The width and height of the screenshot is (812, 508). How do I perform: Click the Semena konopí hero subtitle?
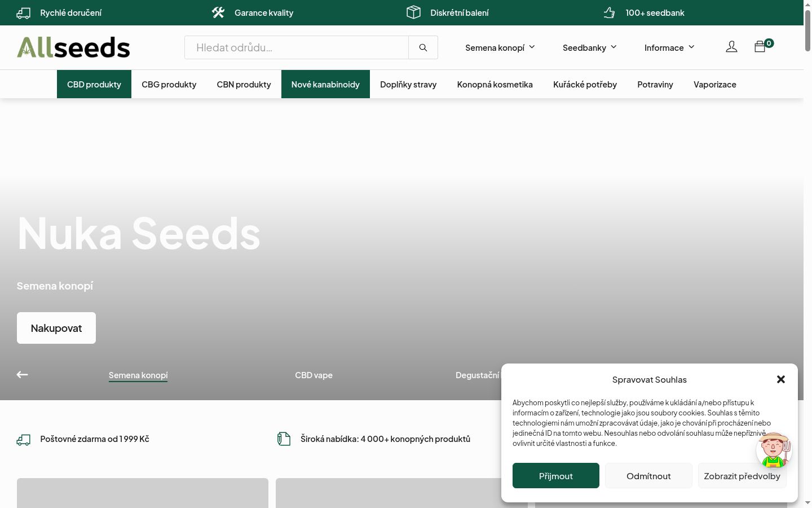pyautogui.click(x=55, y=286)
